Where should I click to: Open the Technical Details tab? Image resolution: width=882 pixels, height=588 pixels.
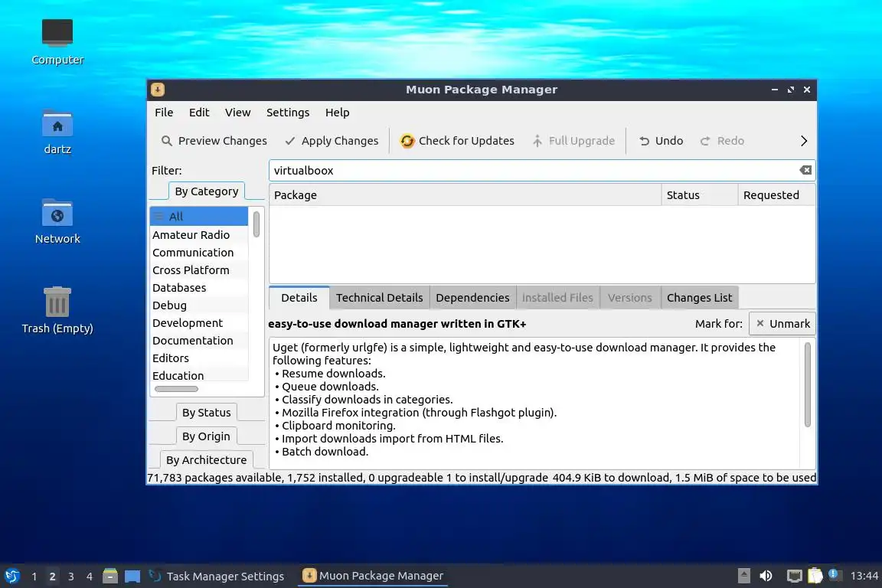pyautogui.click(x=380, y=298)
